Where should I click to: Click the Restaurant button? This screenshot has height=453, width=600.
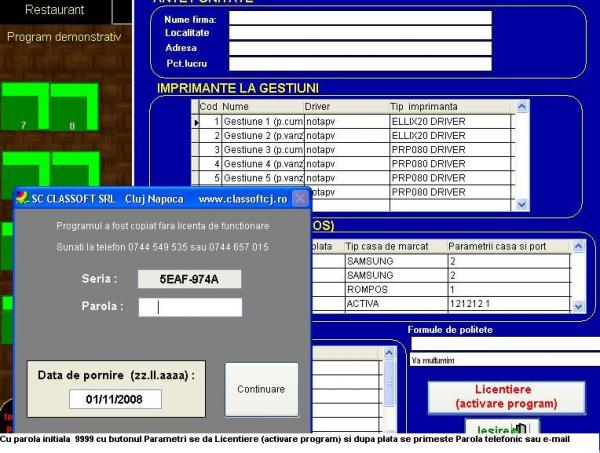coord(55,10)
